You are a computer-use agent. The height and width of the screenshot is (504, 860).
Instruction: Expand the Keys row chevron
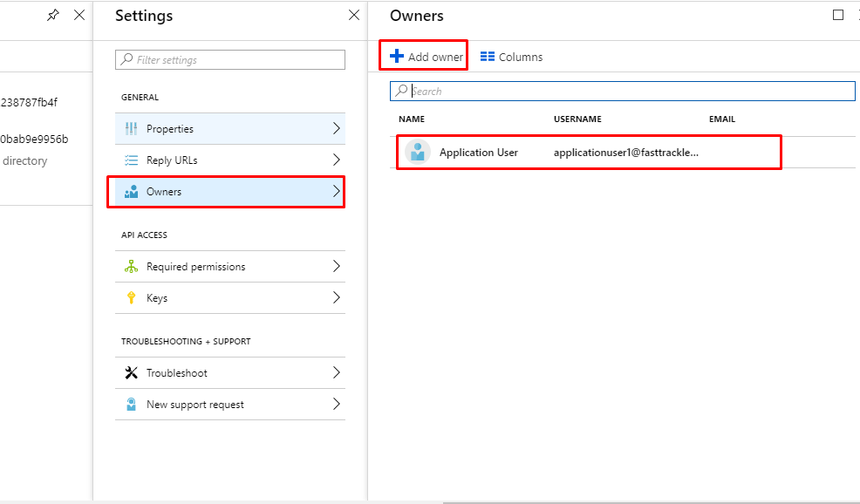[x=336, y=298]
